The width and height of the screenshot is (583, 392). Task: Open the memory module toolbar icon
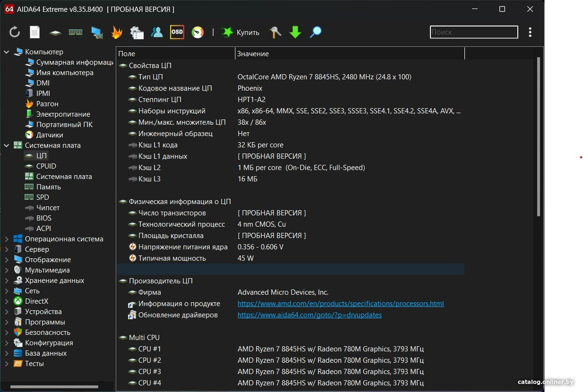click(x=76, y=32)
